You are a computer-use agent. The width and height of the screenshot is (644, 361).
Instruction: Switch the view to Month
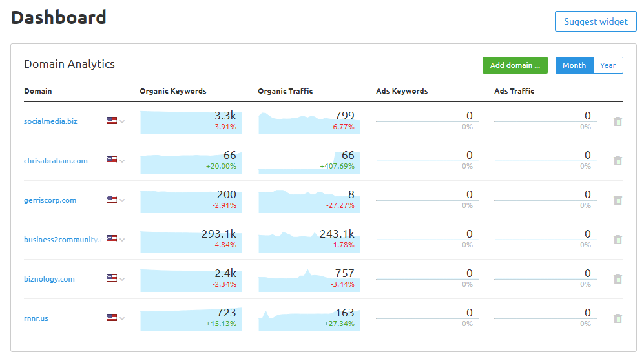[x=574, y=65]
